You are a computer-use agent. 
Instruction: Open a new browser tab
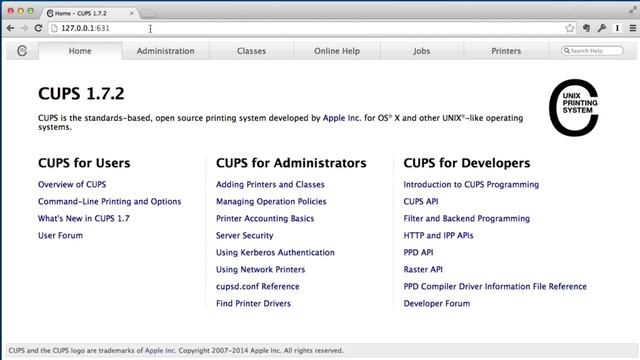(x=148, y=13)
